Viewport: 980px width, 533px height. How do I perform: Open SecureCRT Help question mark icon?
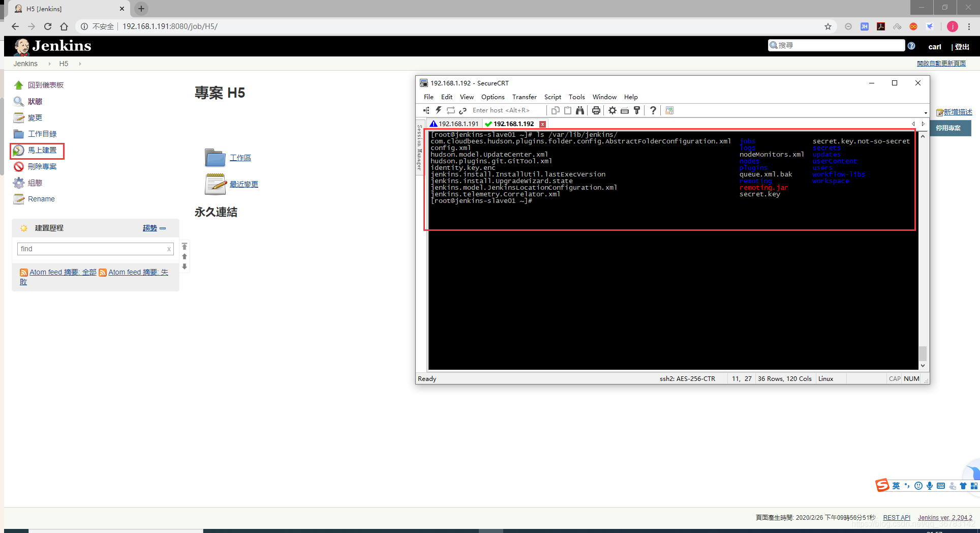coord(653,110)
